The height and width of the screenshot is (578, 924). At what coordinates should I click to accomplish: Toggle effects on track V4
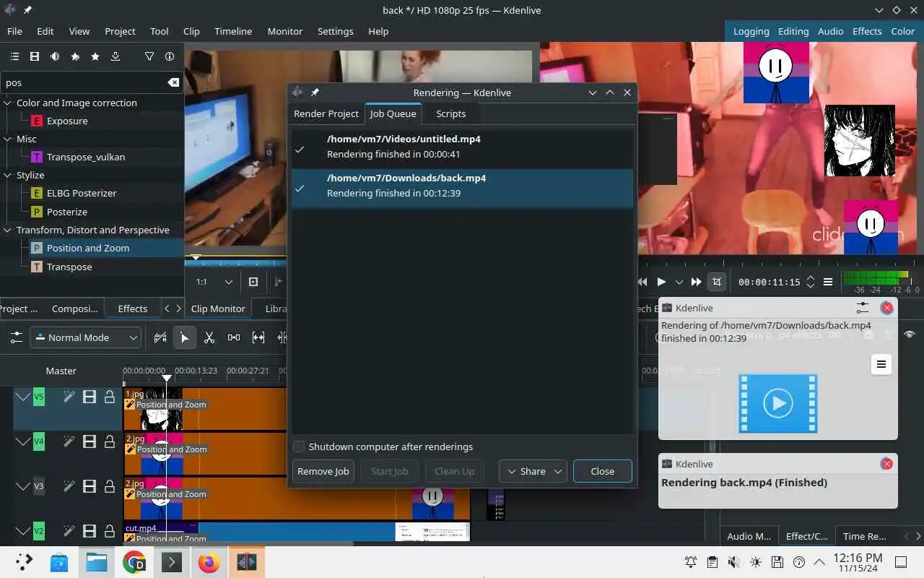coord(69,441)
